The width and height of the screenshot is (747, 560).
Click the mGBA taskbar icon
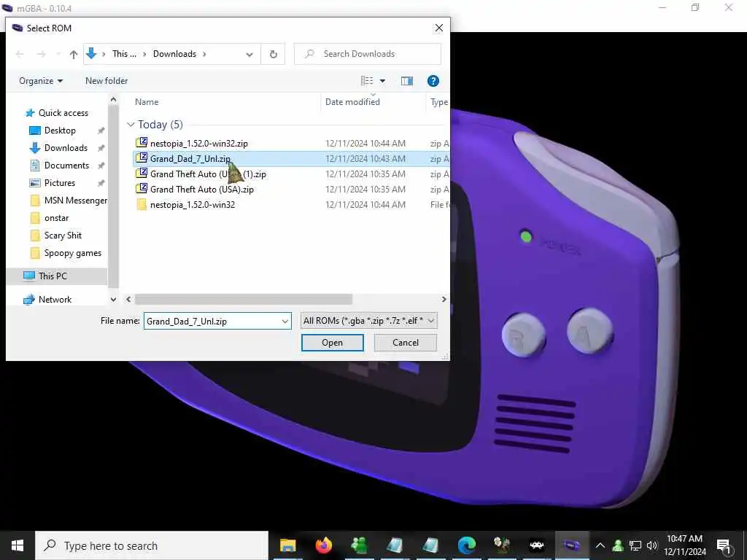[571, 545]
